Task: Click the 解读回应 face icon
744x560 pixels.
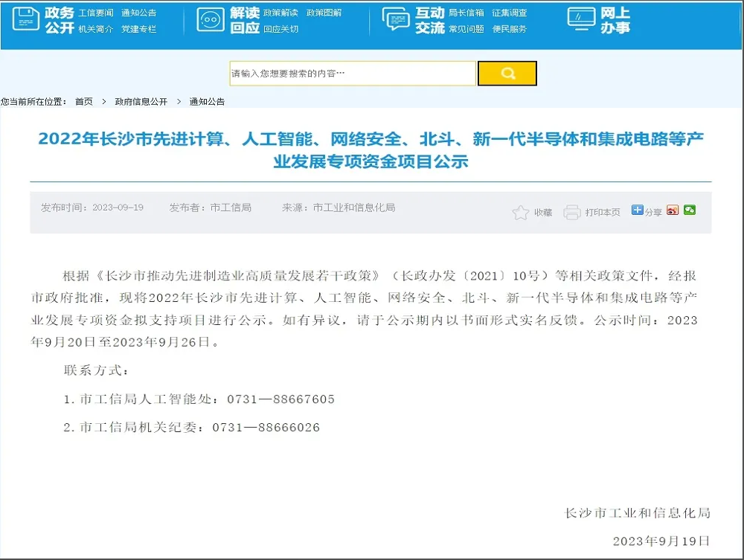Action: pyautogui.click(x=211, y=20)
